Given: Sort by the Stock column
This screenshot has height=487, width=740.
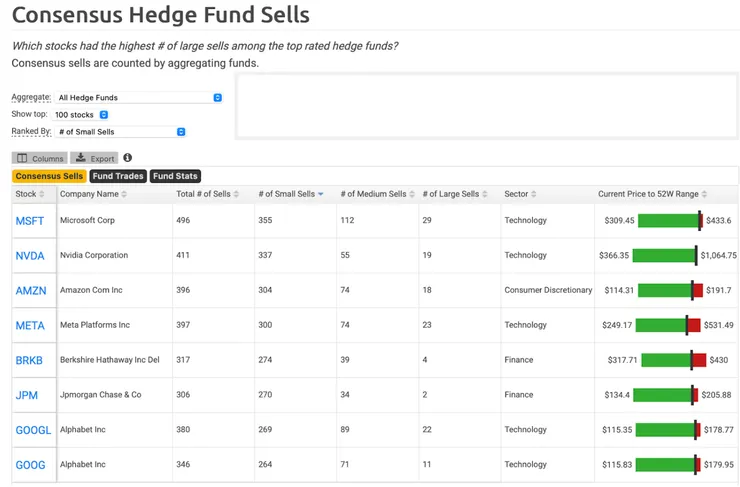Looking at the screenshot, I should [x=26, y=194].
